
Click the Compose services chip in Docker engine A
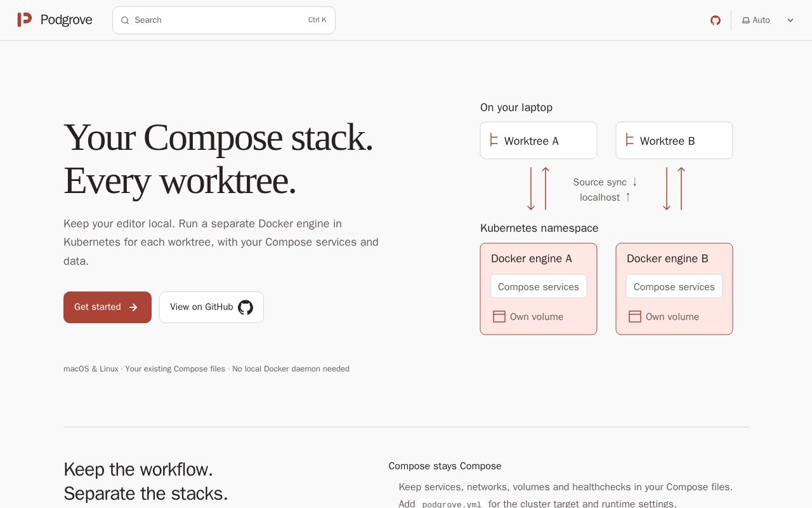[539, 286]
